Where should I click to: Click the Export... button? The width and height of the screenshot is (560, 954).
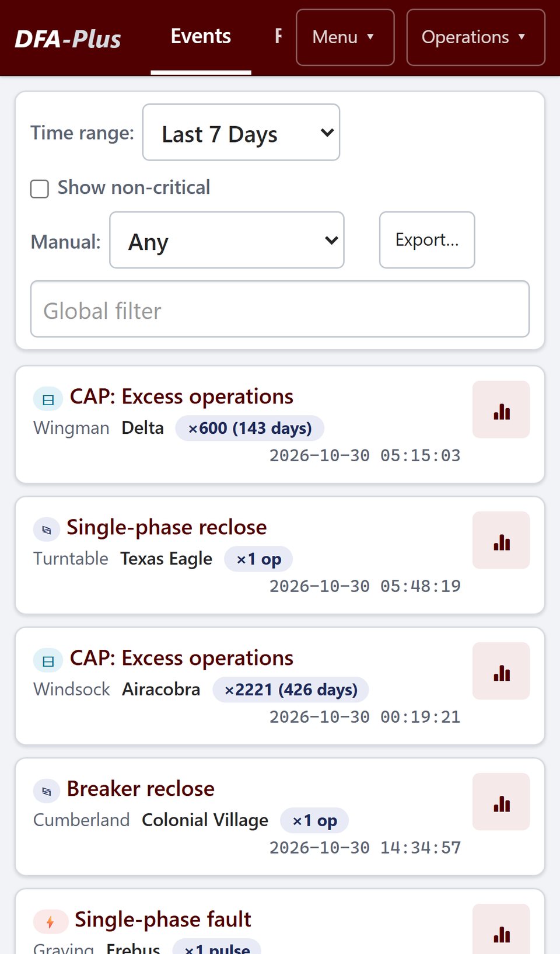pos(427,240)
